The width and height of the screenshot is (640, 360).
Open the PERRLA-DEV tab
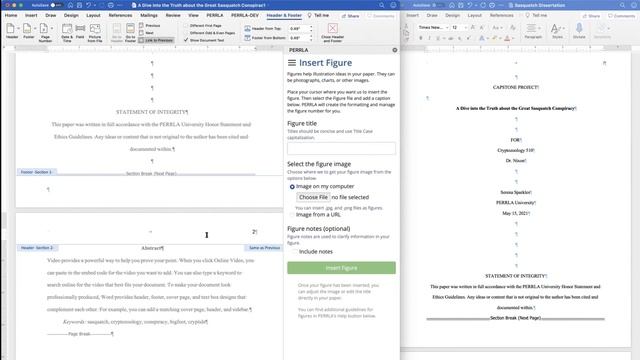245,15
